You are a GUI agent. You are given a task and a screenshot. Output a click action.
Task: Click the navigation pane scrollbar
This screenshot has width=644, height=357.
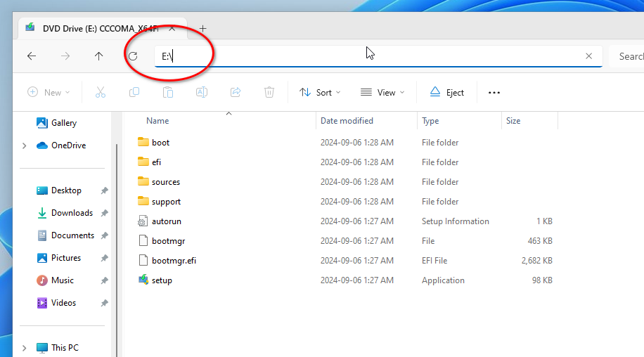point(117,250)
